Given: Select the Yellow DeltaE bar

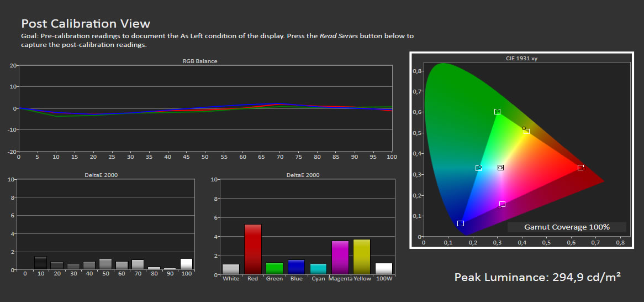Looking at the screenshot, I should point(362,257).
